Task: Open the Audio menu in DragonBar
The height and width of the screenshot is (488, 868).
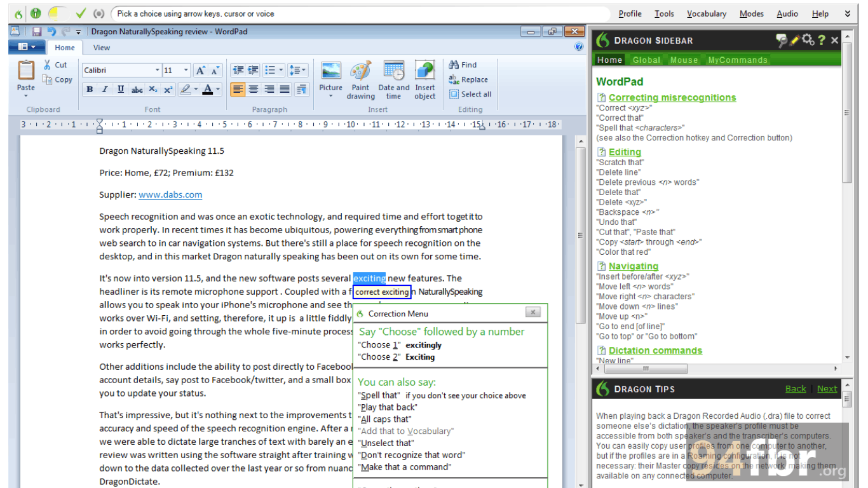Action: (x=787, y=13)
